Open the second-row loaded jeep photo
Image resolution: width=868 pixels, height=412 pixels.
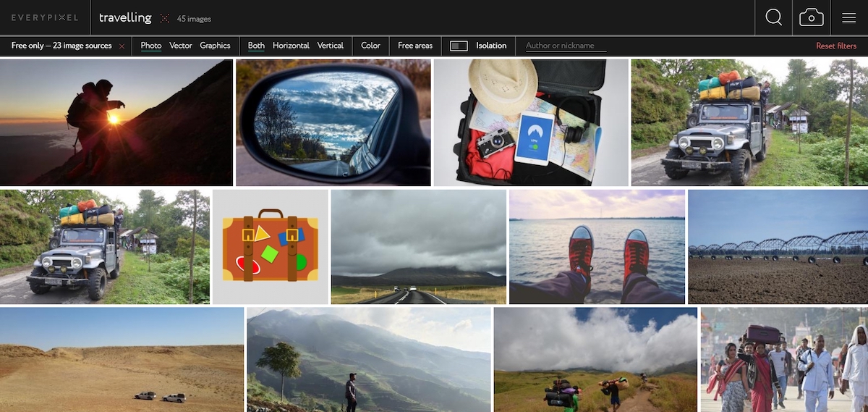click(x=105, y=247)
